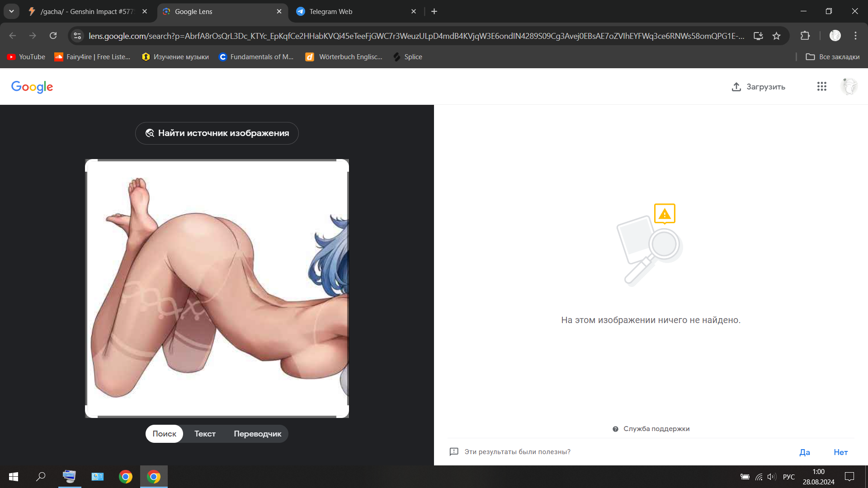Switch to the /gacha/ Genshin Impact tab
The height and width of the screenshot is (488, 868).
click(x=86, y=12)
